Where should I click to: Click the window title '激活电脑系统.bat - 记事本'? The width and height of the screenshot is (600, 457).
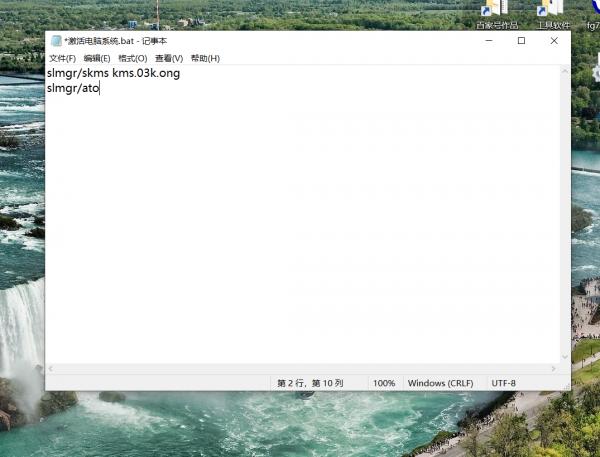(116, 41)
